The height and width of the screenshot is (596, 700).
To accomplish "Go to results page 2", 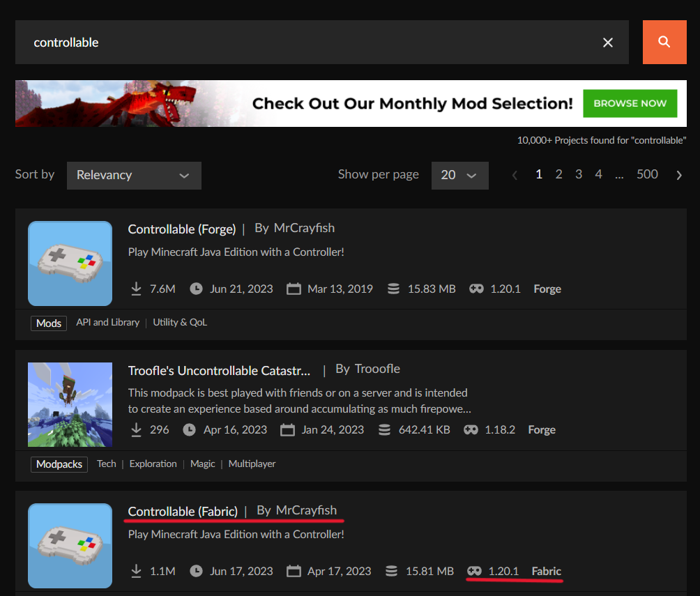I will pos(558,174).
